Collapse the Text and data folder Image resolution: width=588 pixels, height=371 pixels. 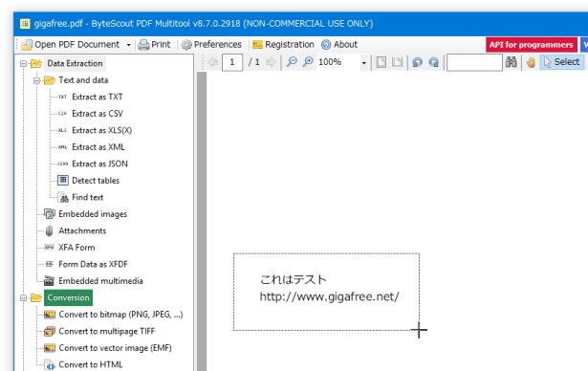(36, 80)
